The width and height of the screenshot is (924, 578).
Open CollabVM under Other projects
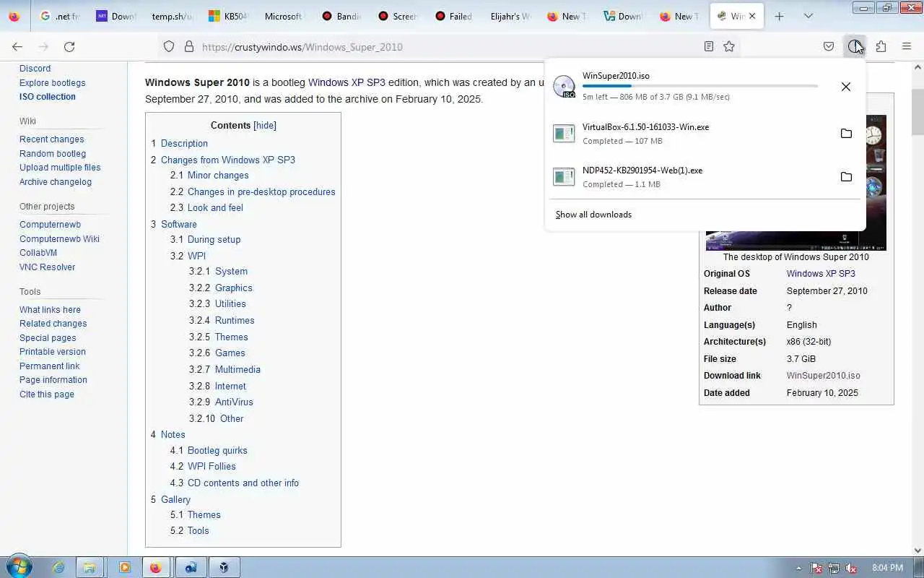[38, 253]
